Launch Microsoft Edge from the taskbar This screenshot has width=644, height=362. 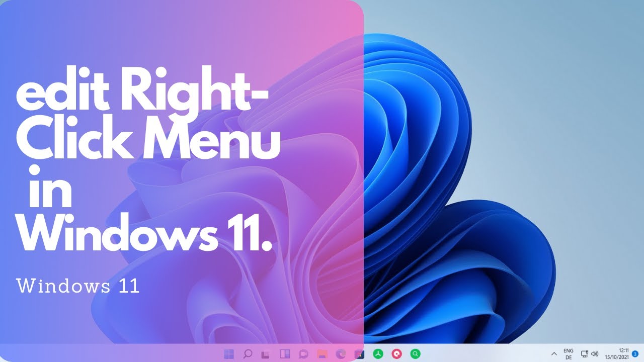point(341,354)
